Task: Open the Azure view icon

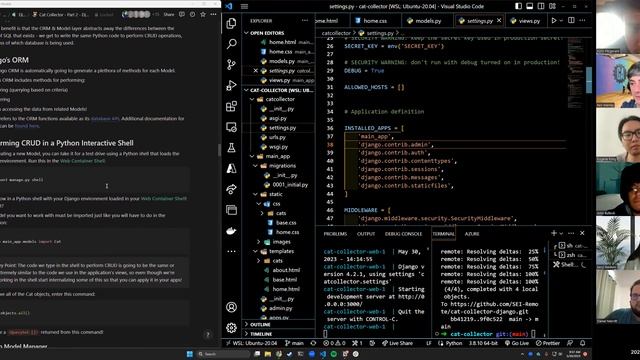Action: (231, 168)
